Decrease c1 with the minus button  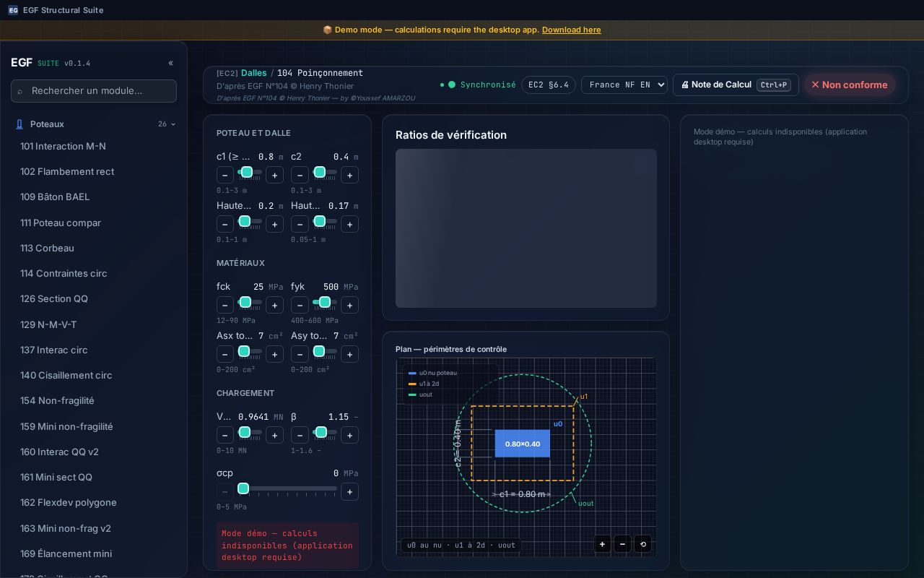[225, 175]
